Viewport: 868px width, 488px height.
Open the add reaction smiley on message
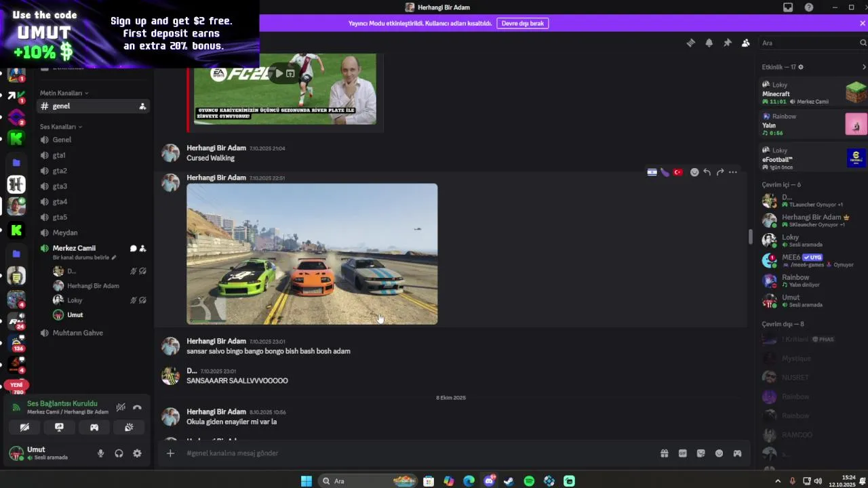694,172
